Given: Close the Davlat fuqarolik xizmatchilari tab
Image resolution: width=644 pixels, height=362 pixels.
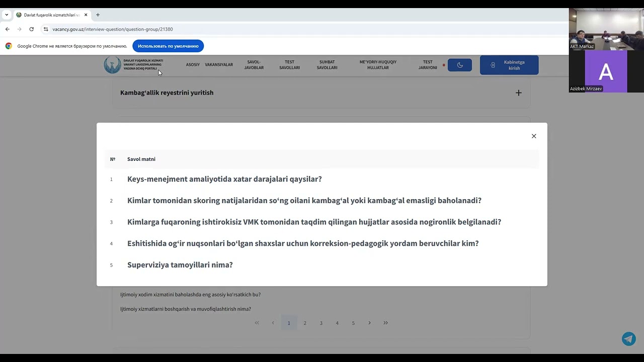Looking at the screenshot, I should (x=86, y=15).
